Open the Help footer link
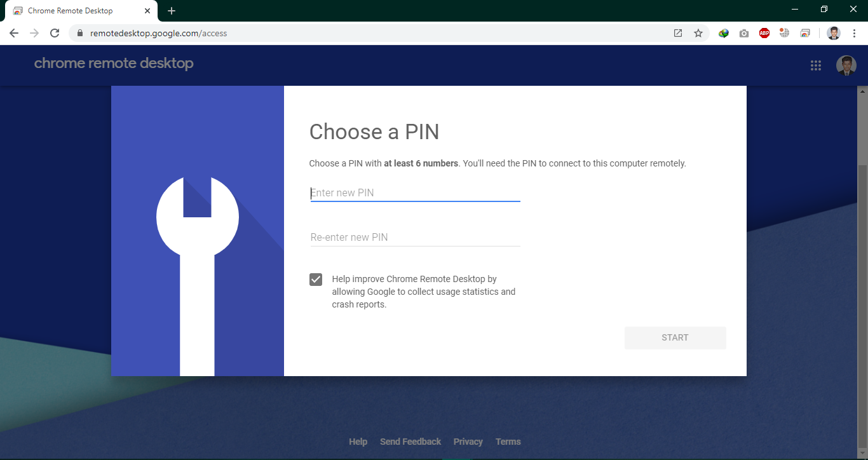 358,442
